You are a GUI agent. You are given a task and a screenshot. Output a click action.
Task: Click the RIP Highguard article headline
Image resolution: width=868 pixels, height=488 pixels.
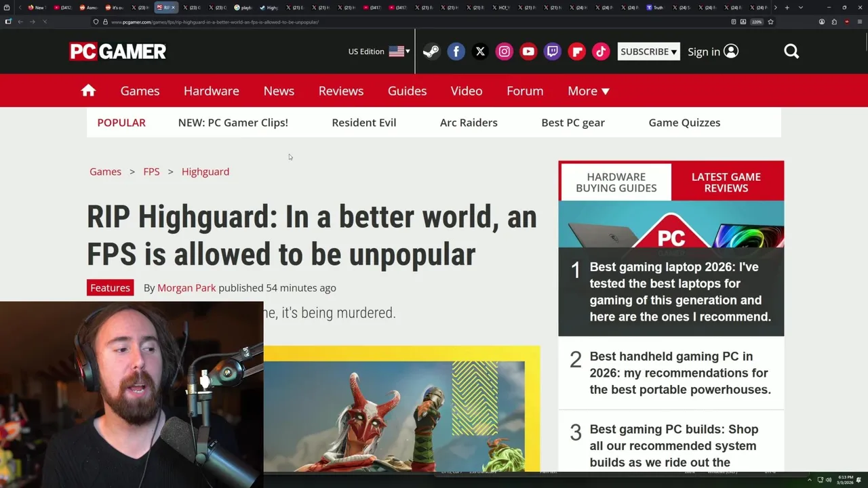(312, 236)
